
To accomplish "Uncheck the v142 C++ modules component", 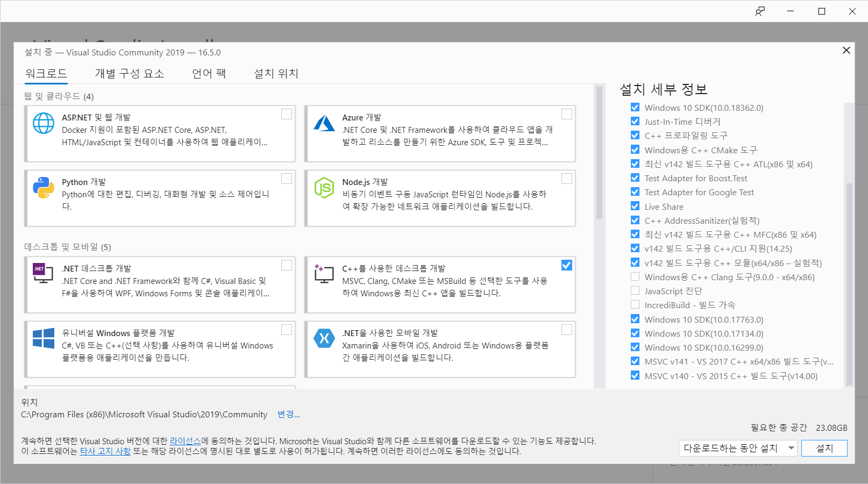I will 635,263.
